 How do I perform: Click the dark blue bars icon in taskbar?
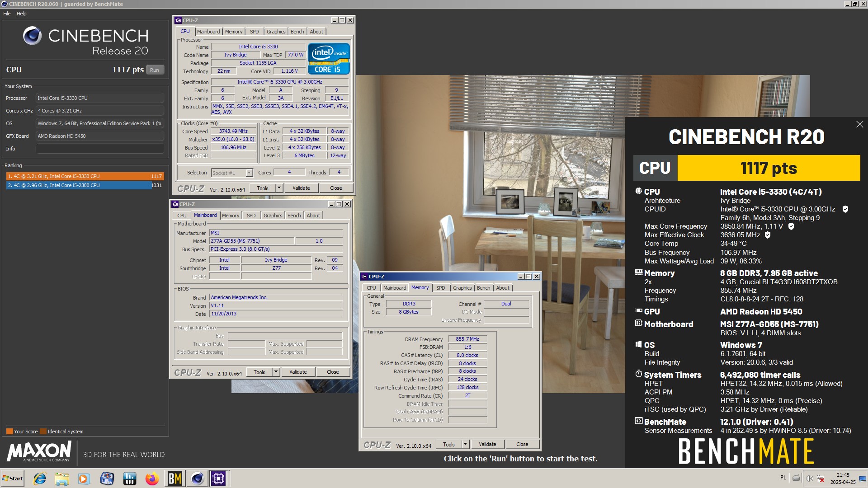tap(130, 479)
